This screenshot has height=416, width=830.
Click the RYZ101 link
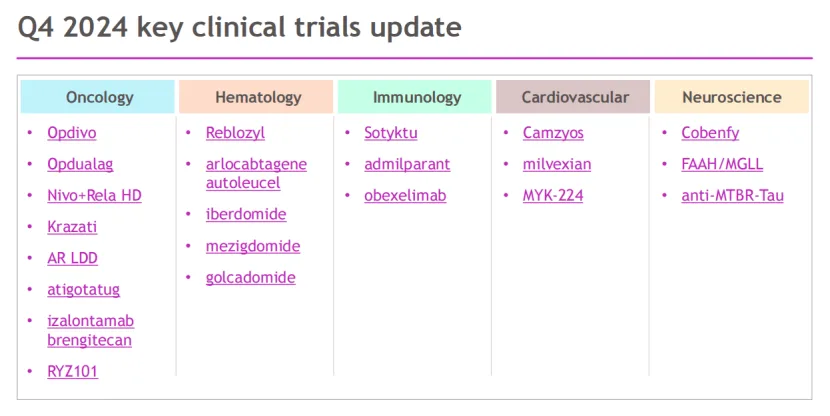tap(72, 371)
